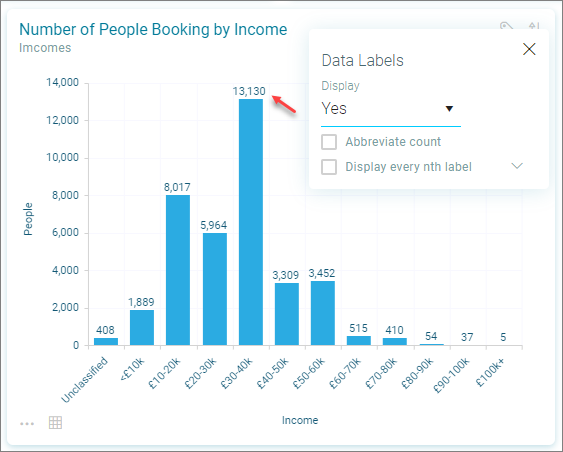This screenshot has height=452, width=563.
Task: Show the table grid view icon
Action: (55, 423)
